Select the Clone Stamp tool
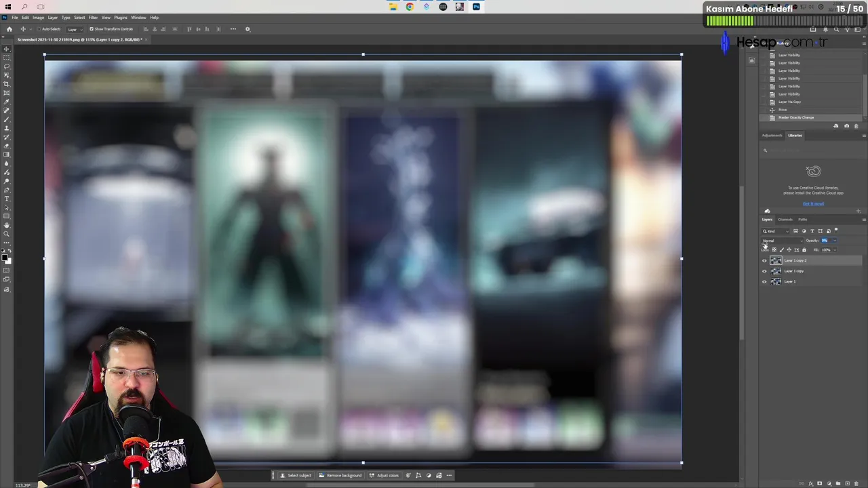The image size is (868, 488). click(x=7, y=127)
